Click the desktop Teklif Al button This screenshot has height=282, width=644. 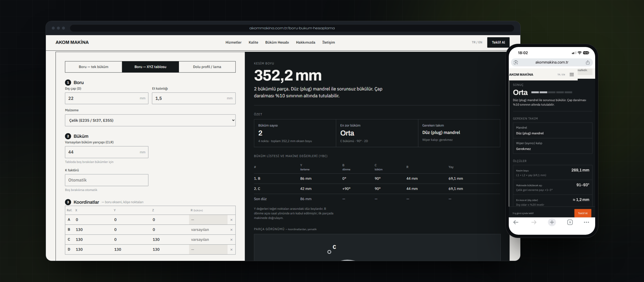[498, 42]
